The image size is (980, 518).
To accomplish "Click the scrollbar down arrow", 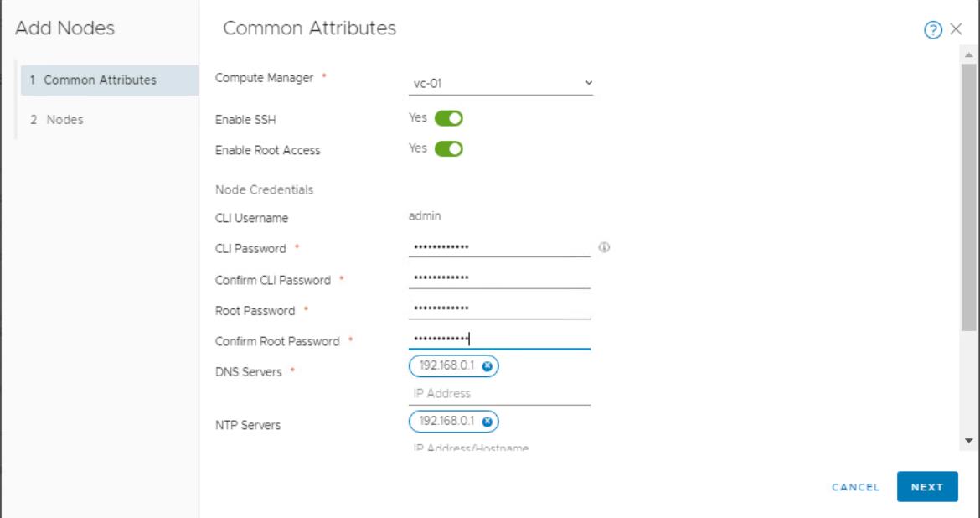I will pyautogui.click(x=969, y=441).
